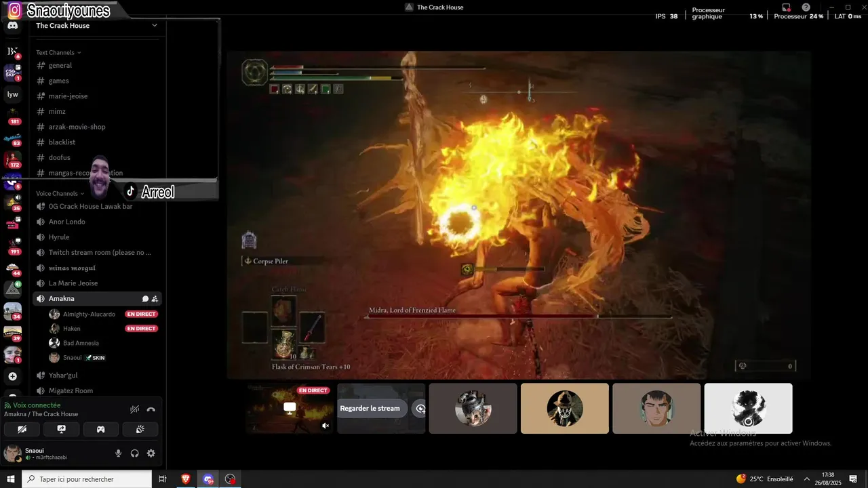The width and height of the screenshot is (868, 488).
Task: Toggle noise suppression in voice panel
Action: 134,409
